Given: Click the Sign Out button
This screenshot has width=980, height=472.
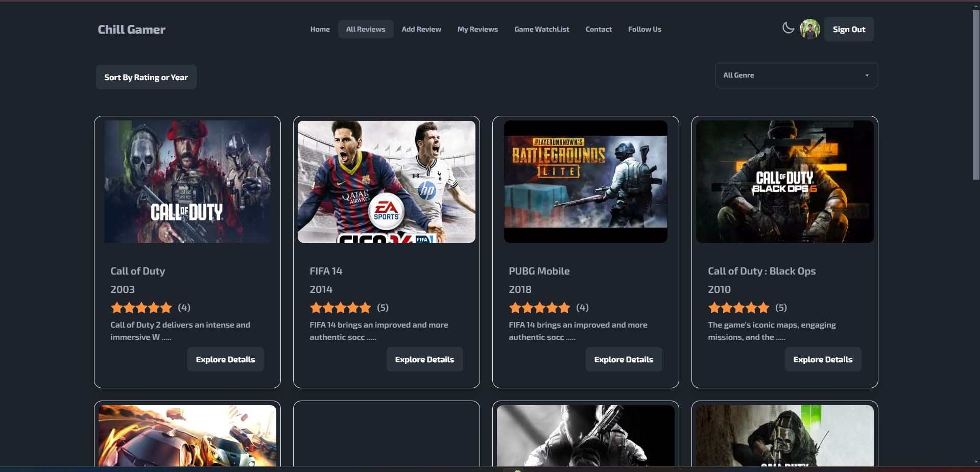Looking at the screenshot, I should (849, 29).
